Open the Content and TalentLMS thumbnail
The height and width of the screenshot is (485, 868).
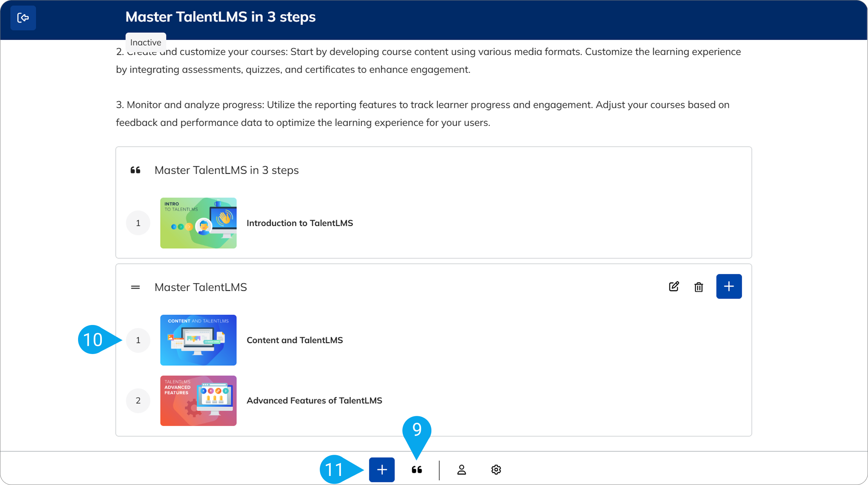(x=198, y=340)
